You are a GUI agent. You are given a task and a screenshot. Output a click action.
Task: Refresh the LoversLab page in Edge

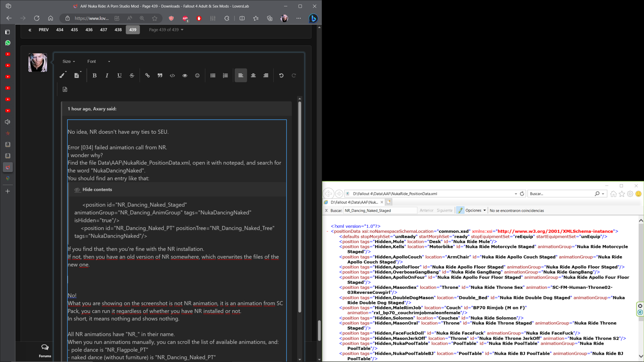(x=37, y=18)
